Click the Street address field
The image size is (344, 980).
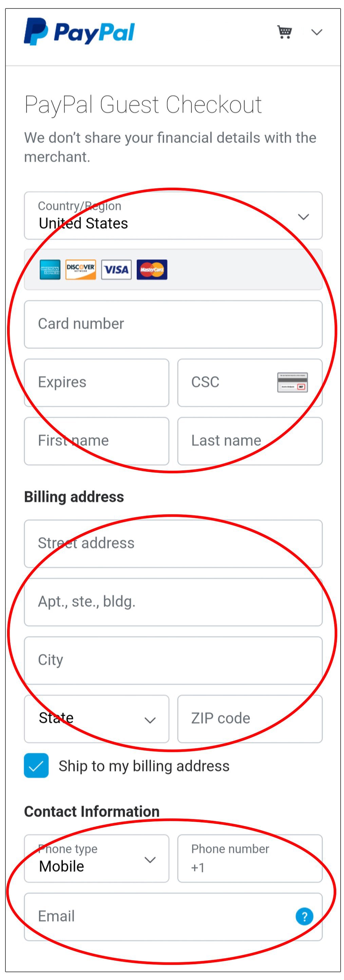pyautogui.click(x=173, y=543)
